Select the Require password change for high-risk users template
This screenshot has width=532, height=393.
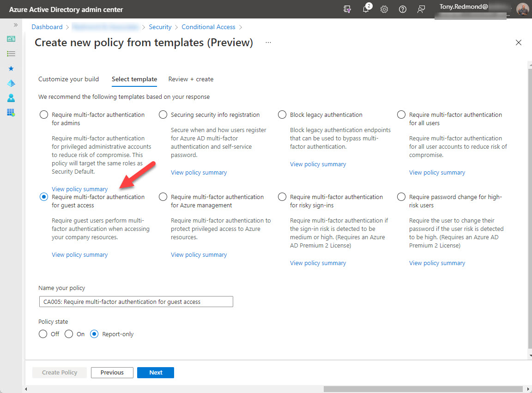pos(401,197)
